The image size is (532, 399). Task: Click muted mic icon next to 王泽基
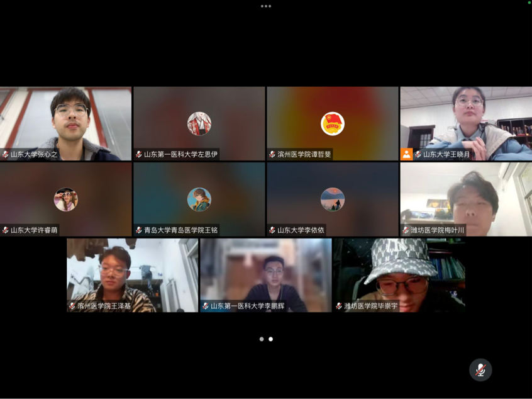[x=72, y=306]
